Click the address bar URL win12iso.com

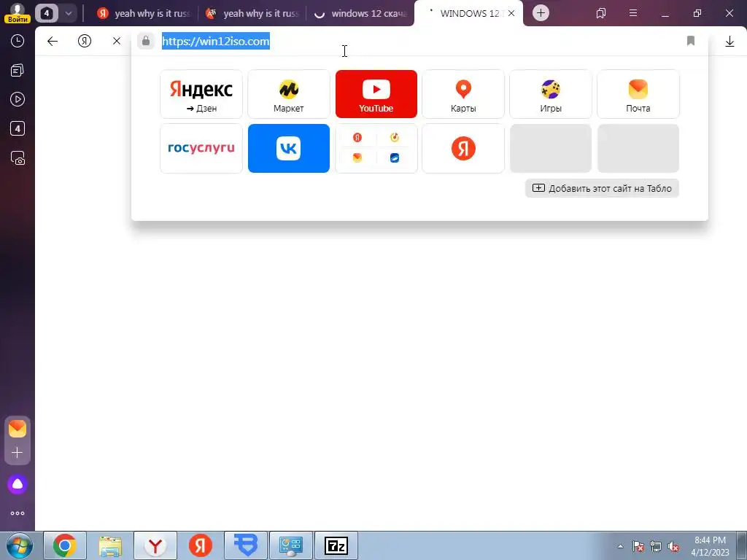[216, 41]
